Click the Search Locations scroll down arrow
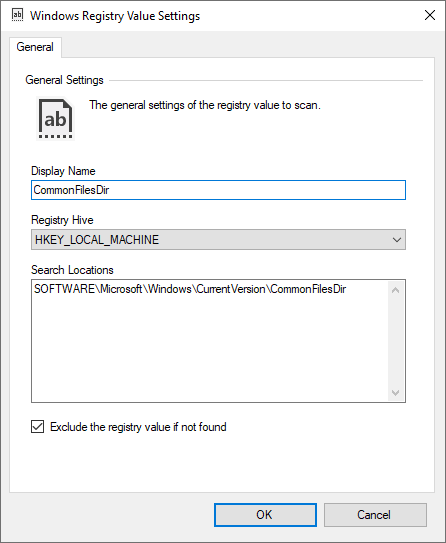Viewport: 446px width, 543px height. (x=395, y=393)
